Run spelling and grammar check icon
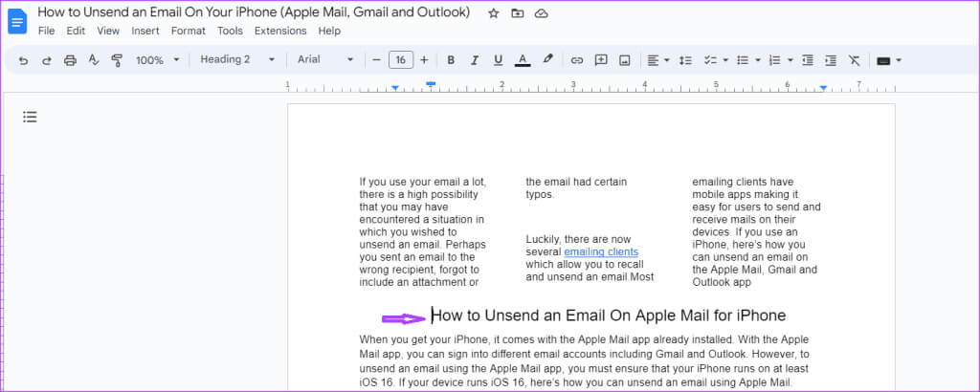The width and height of the screenshot is (980, 392). 94,60
